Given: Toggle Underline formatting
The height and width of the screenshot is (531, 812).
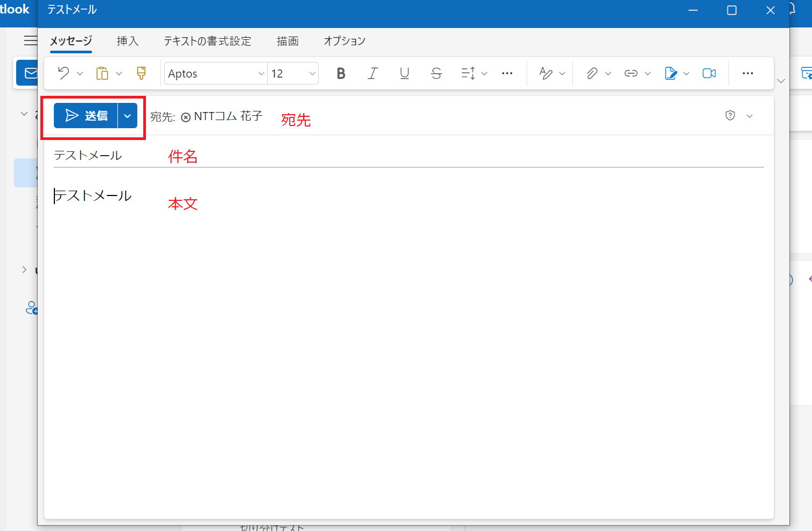Looking at the screenshot, I should click(x=404, y=73).
